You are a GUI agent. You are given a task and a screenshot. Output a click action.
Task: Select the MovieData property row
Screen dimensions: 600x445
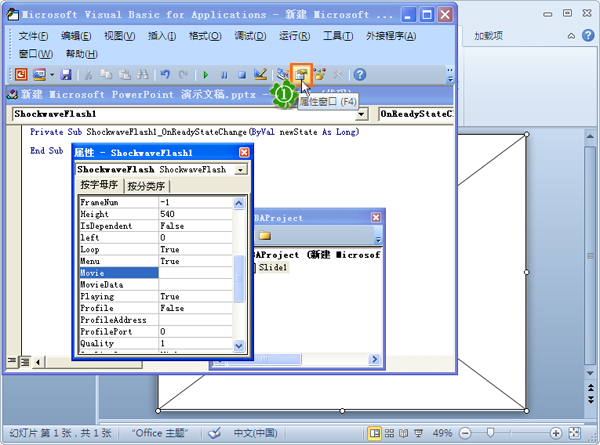point(156,285)
